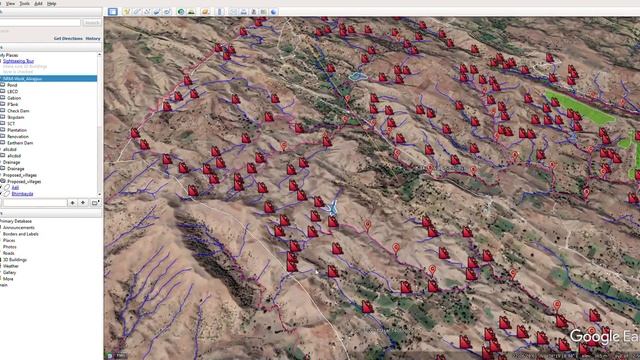640x360 pixels.
Task: Click the Gallery layer
Action: pyautogui.click(x=9, y=272)
